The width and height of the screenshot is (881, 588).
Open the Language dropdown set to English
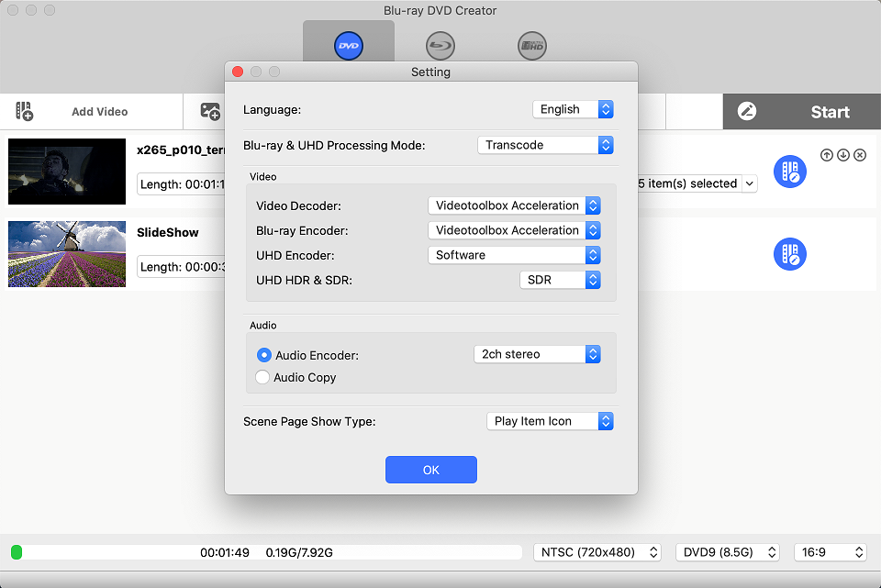(x=573, y=109)
